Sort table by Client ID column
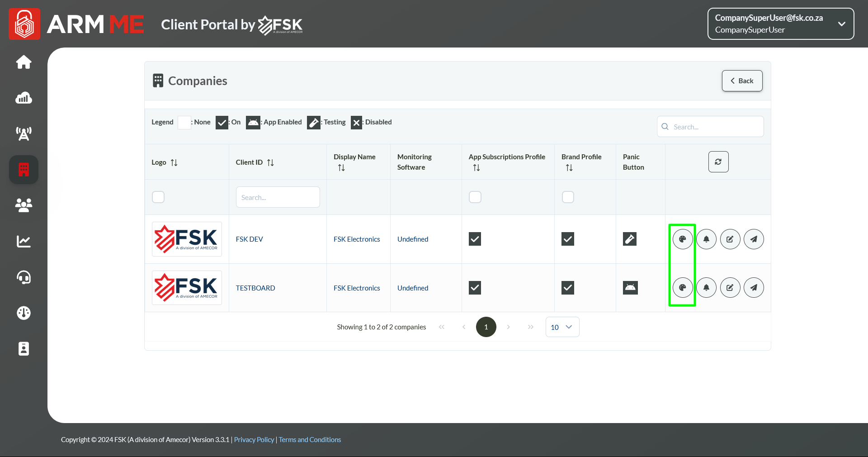 (270, 162)
